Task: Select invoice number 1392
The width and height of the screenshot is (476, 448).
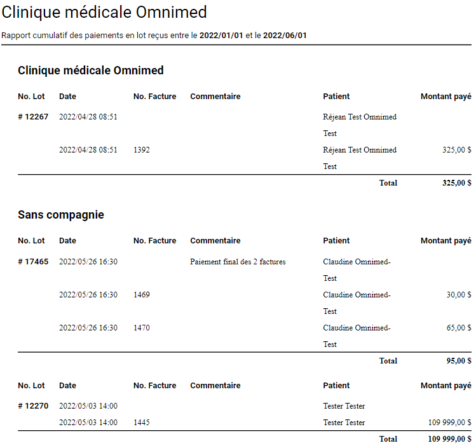Action: point(142,150)
